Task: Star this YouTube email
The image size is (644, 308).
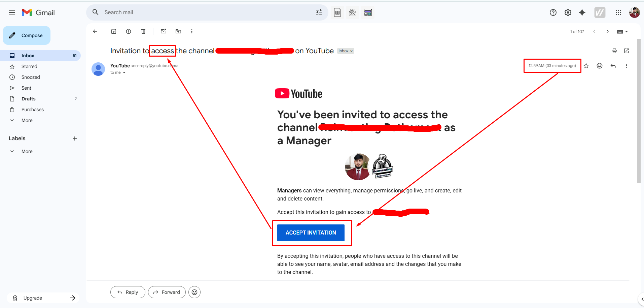Action: pyautogui.click(x=586, y=66)
